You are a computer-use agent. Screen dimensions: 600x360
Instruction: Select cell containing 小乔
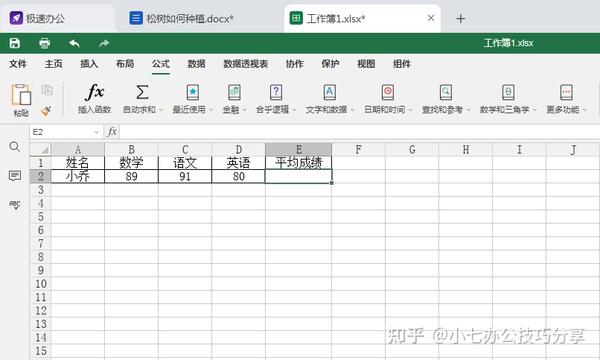tap(78, 176)
